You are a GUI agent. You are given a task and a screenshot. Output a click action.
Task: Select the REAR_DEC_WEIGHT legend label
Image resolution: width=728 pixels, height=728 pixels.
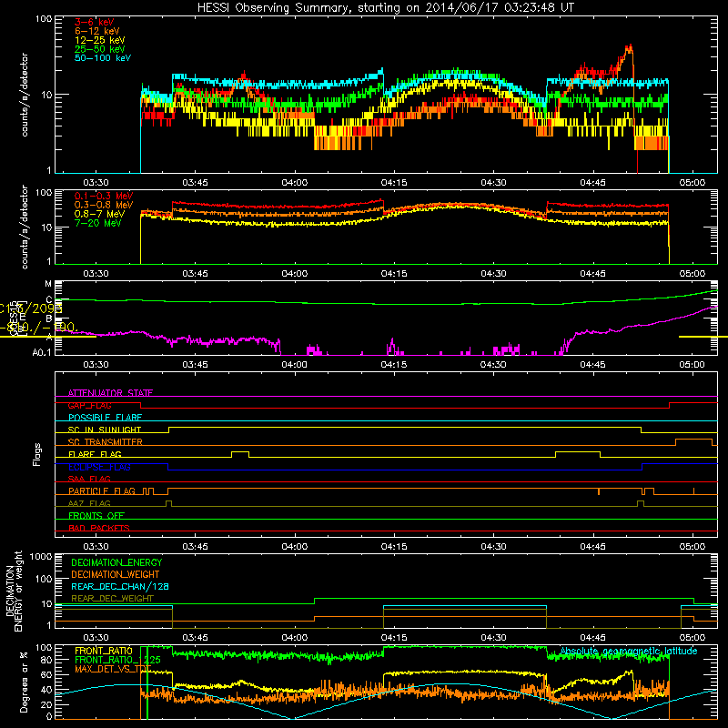point(112,599)
